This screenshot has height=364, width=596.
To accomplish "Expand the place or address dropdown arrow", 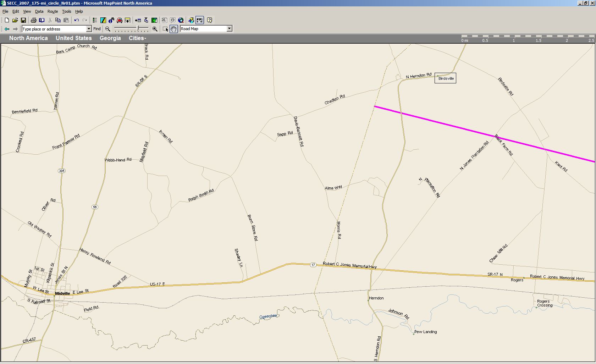I will [89, 29].
